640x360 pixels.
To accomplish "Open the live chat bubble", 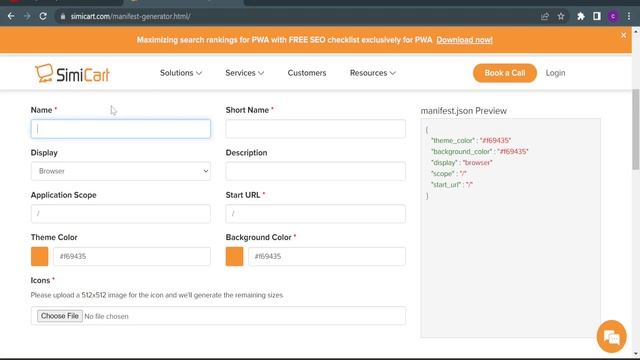I will tap(611, 336).
